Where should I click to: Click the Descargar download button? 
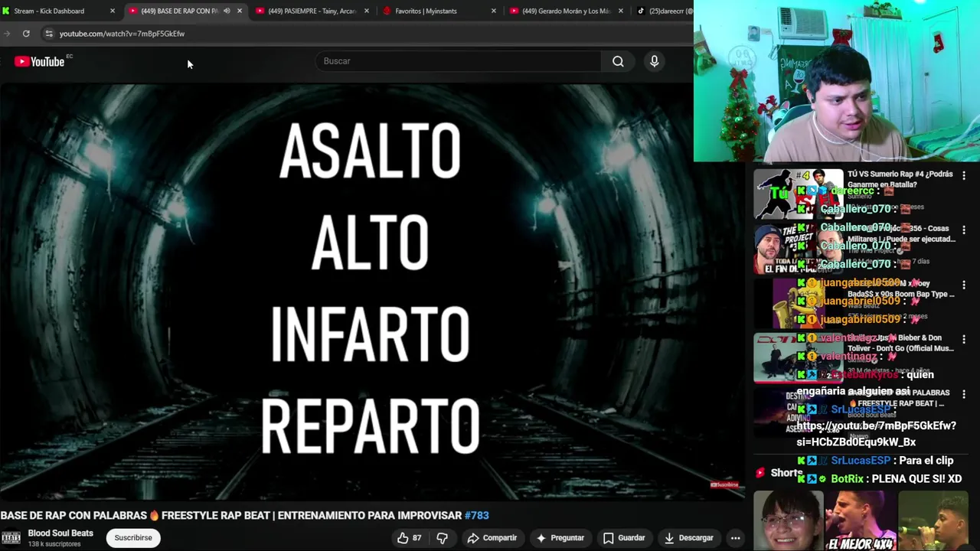click(x=689, y=538)
